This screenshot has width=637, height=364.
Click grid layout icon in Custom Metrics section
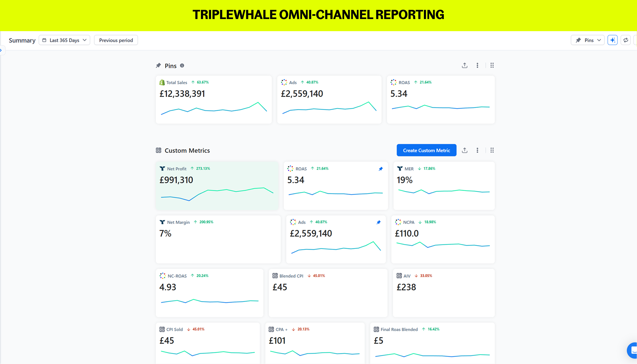[x=492, y=150]
